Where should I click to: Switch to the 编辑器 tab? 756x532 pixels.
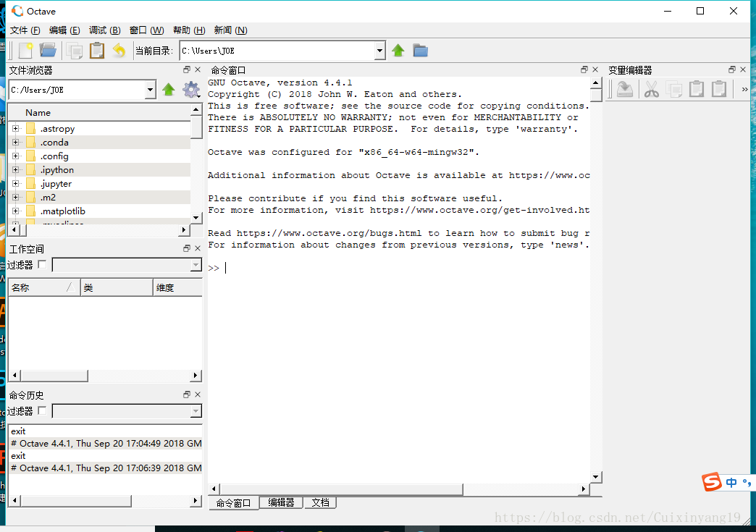[x=281, y=502]
